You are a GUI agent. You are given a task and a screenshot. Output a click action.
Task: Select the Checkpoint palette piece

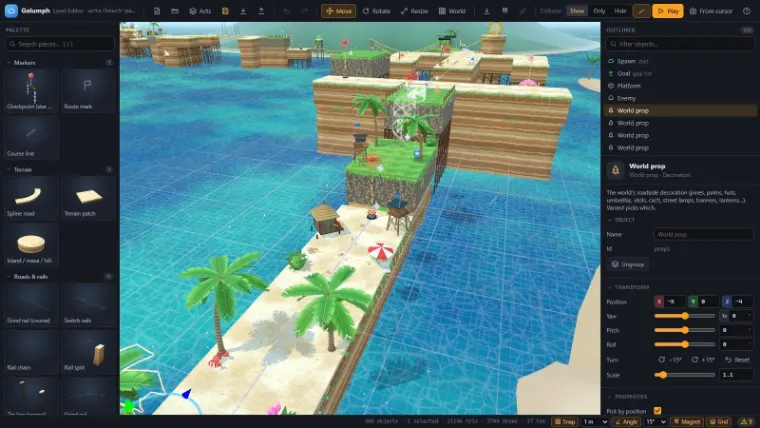[x=31, y=90]
